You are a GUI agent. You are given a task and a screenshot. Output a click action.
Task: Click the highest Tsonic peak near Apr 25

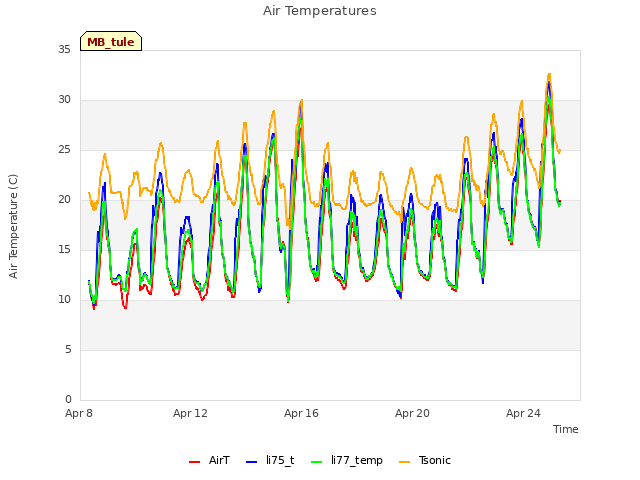pyautogui.click(x=549, y=74)
